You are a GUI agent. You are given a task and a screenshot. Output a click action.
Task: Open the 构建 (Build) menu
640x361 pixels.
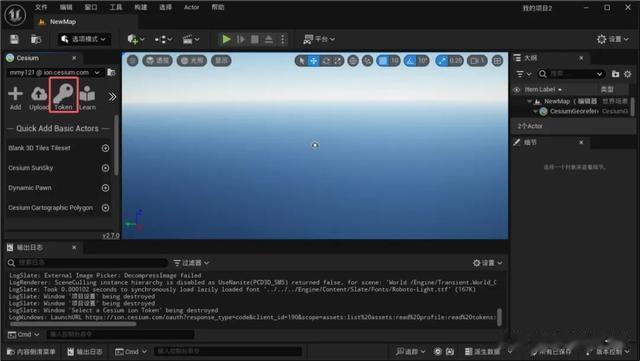coord(141,7)
